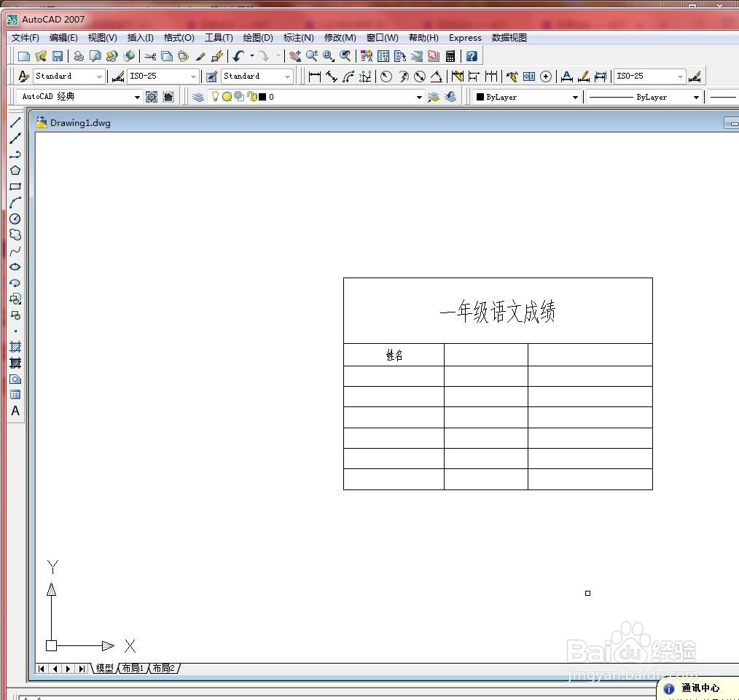Image resolution: width=739 pixels, height=700 pixels.
Task: Toggle layer 0 lock icon
Action: pyautogui.click(x=251, y=97)
